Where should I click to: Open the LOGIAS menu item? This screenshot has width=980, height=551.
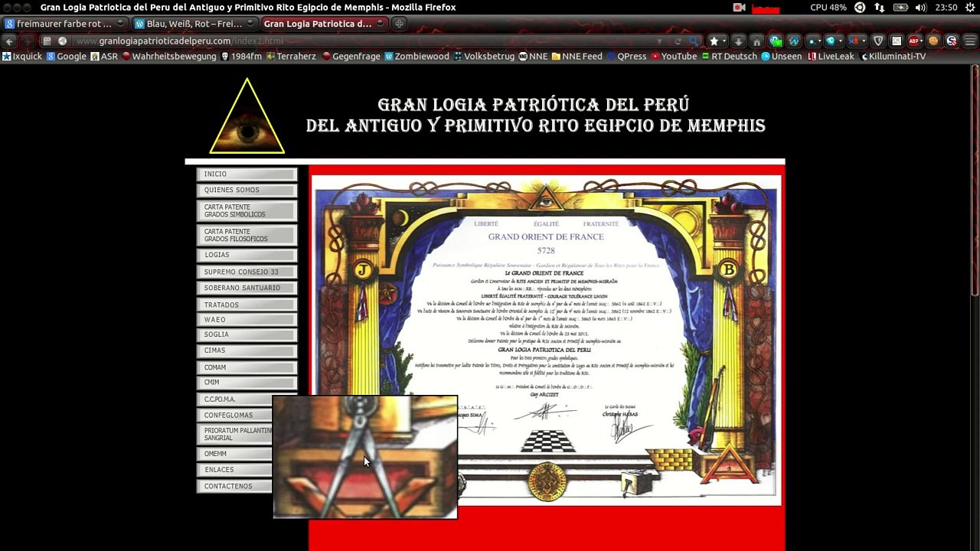point(247,256)
